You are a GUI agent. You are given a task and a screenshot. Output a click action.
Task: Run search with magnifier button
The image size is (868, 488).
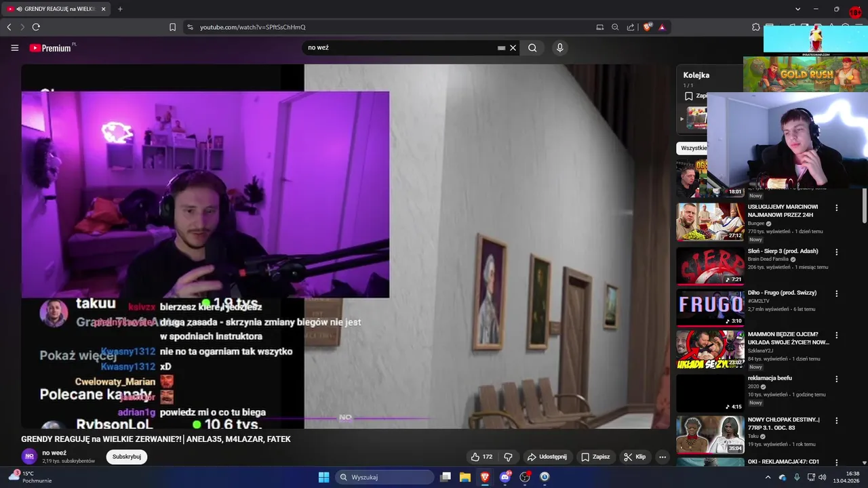(532, 48)
